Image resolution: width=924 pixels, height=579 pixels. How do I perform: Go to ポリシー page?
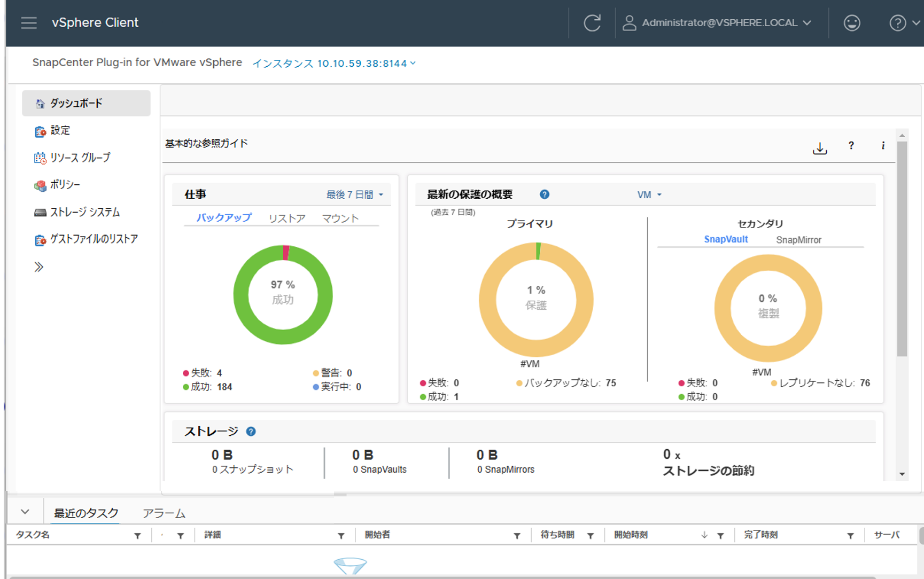pos(65,185)
